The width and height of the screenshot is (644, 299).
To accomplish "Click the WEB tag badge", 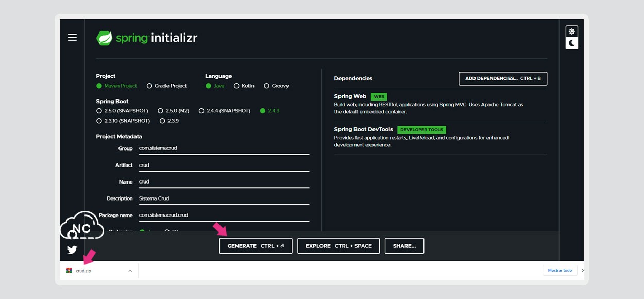I will pos(379,97).
